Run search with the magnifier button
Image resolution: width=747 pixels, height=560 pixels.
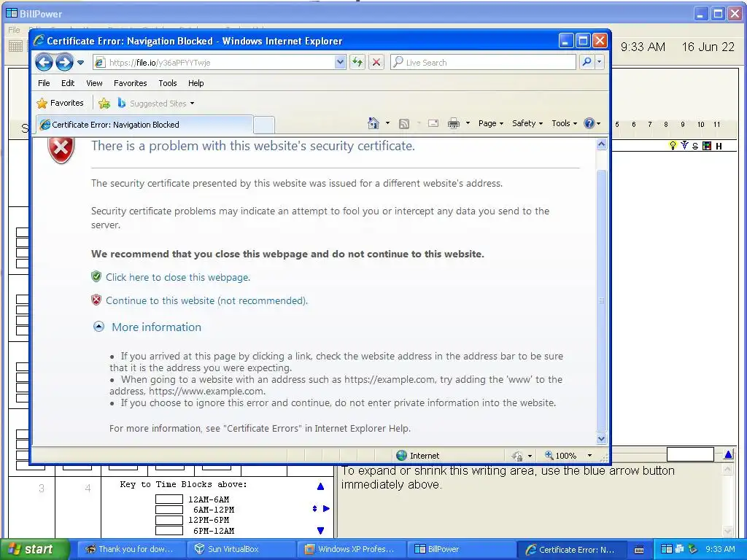point(587,63)
